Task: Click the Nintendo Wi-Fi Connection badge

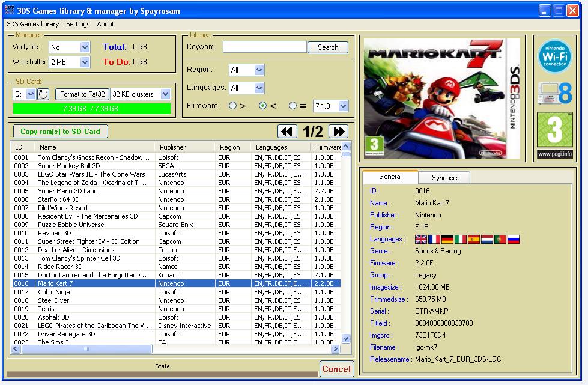Action: 554,56
